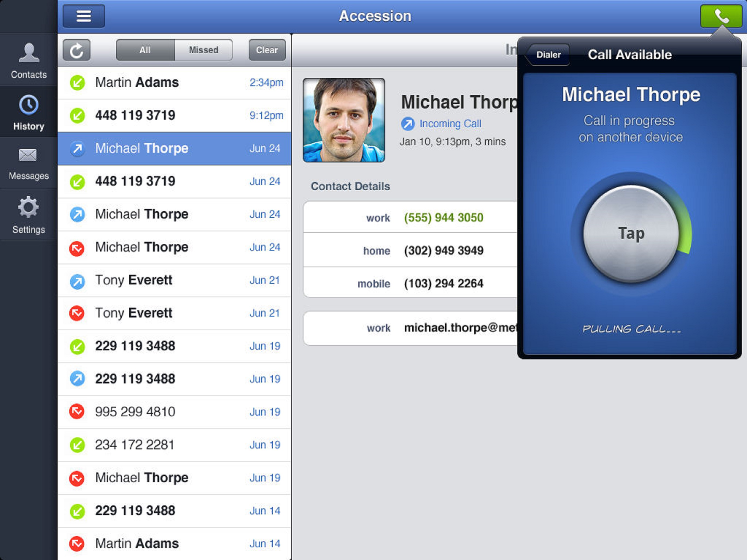
Task: Click outgoing arrow icon on highlighted Michael Thorpe row
Action: [77, 148]
